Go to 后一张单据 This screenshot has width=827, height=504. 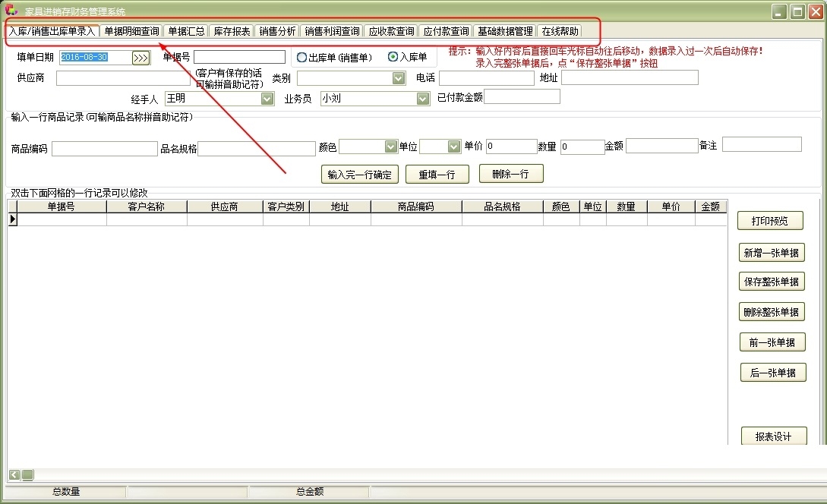772,373
